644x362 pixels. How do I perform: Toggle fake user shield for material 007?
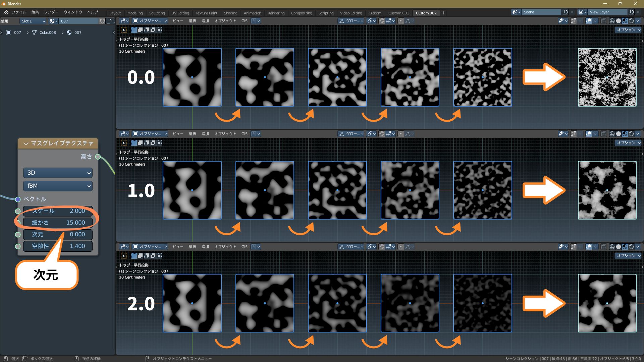coord(102,21)
